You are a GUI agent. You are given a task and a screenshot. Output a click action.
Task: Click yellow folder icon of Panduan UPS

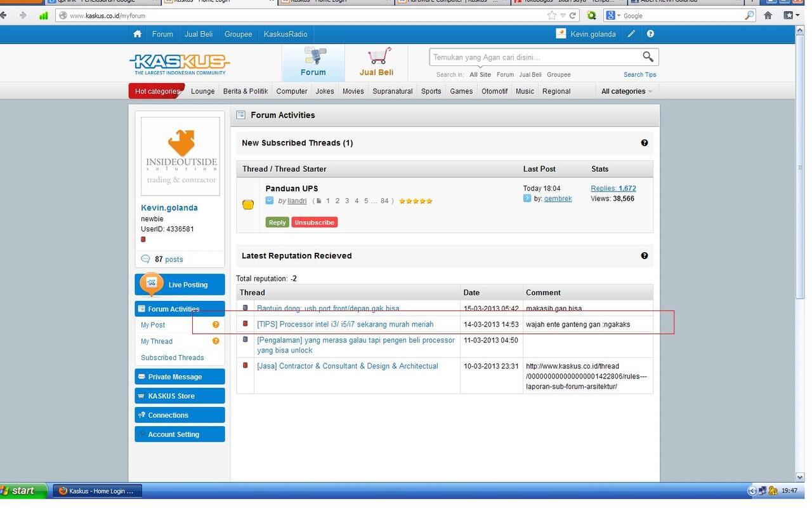point(248,204)
